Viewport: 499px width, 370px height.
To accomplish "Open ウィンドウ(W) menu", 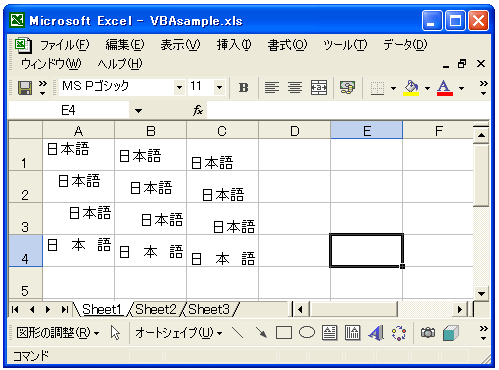I will [x=51, y=64].
